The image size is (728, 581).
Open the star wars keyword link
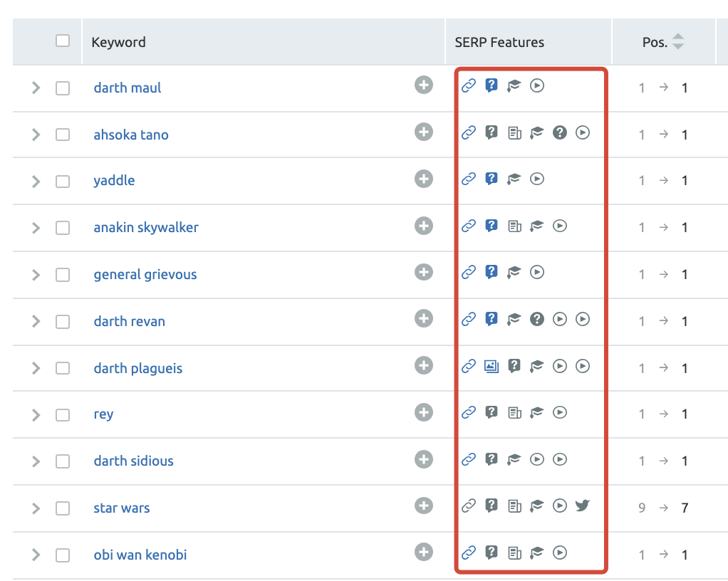tap(122, 508)
